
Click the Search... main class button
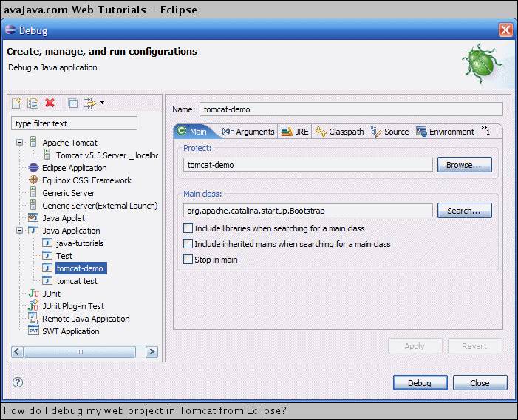(465, 211)
